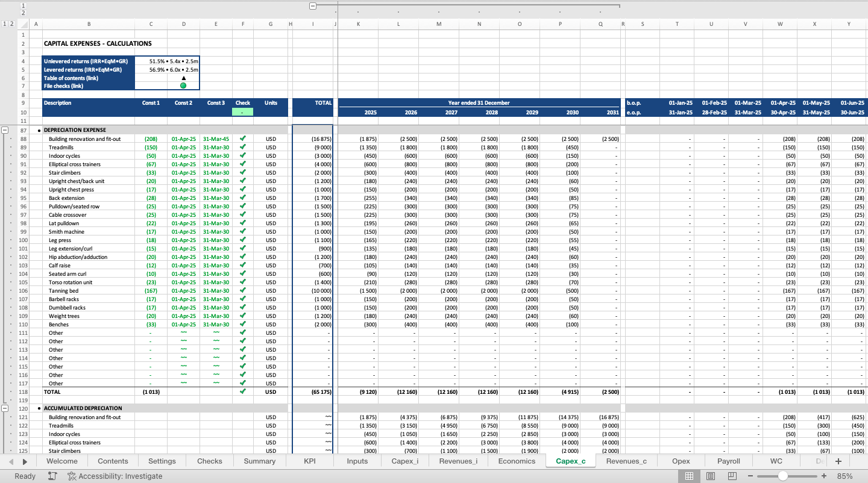
Task: Switch to the Economics sheet tab
Action: (515, 461)
